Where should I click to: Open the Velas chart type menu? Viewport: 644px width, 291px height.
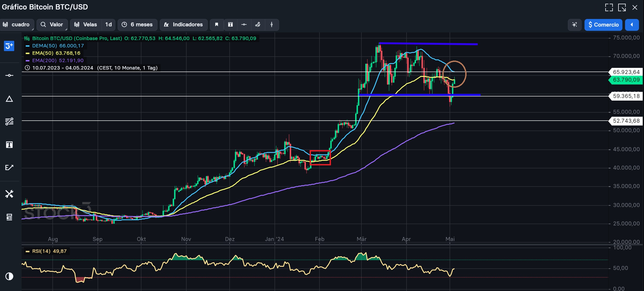coord(86,24)
